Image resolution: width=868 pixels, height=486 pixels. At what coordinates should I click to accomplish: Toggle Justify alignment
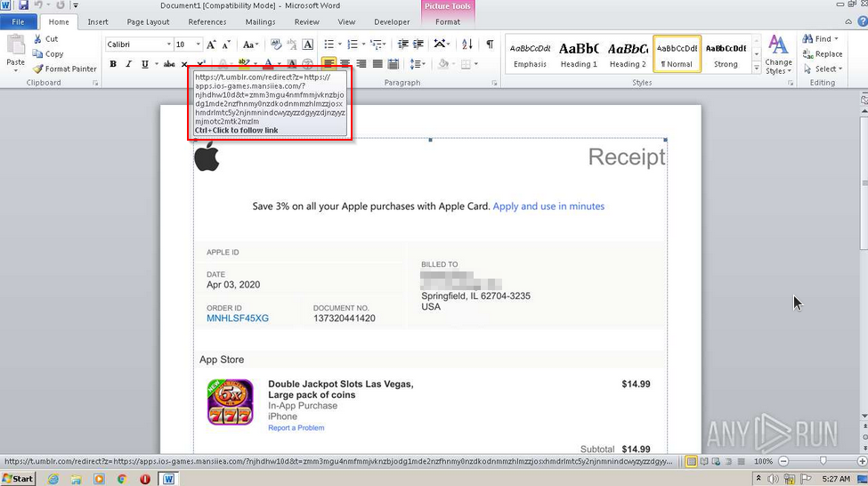(x=377, y=64)
